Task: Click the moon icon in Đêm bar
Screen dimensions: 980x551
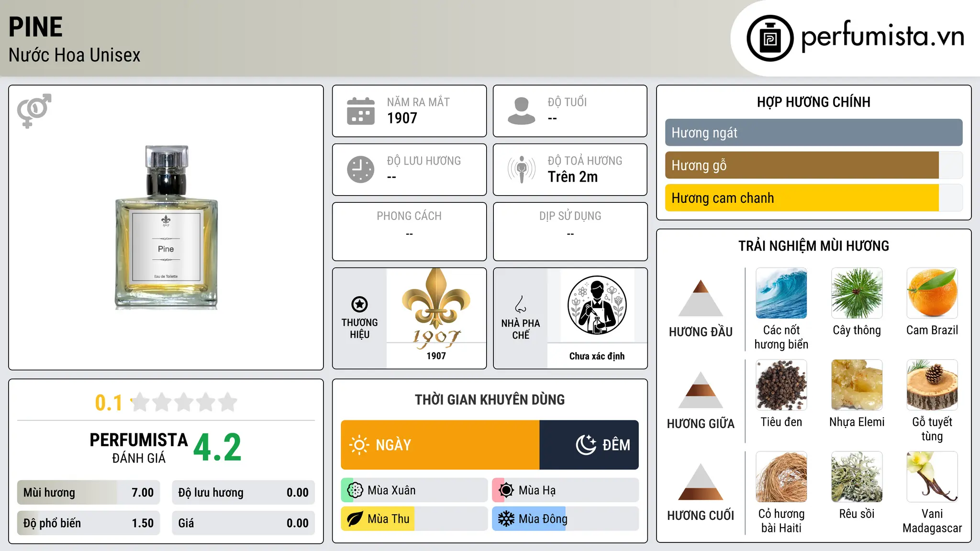Action: [x=586, y=445]
